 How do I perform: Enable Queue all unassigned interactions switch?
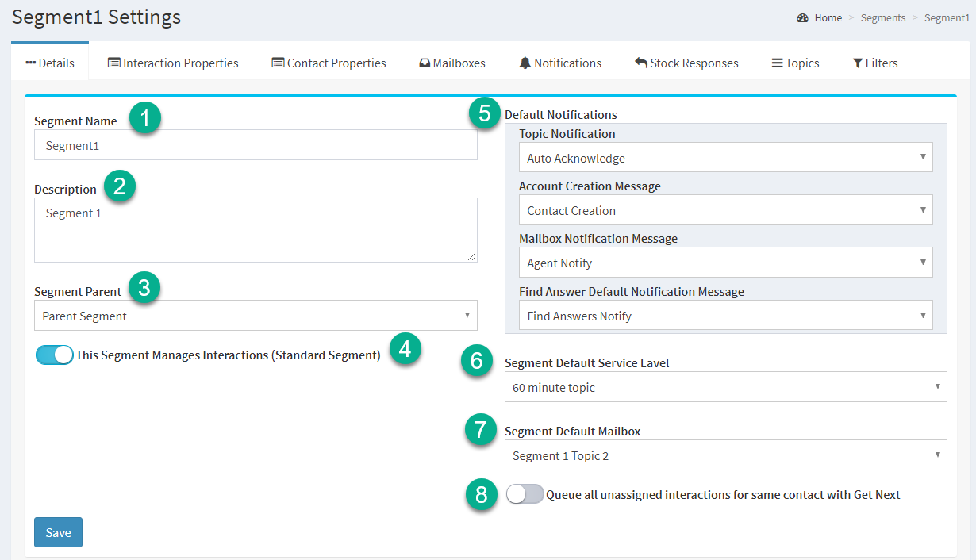point(525,494)
